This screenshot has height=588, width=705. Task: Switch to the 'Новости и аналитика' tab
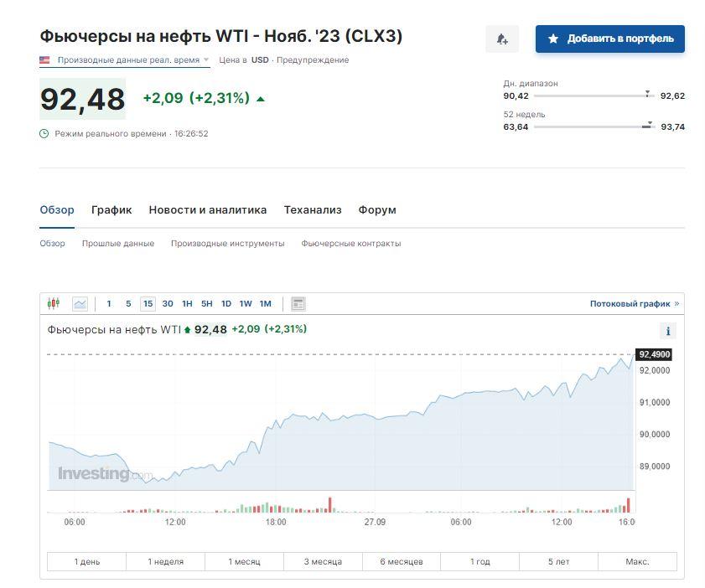pyautogui.click(x=208, y=210)
